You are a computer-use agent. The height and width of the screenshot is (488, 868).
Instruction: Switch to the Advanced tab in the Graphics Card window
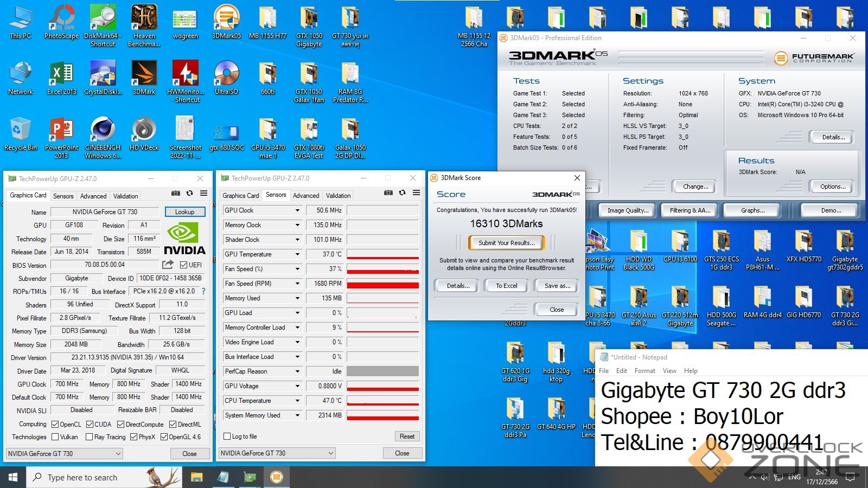[x=93, y=196]
